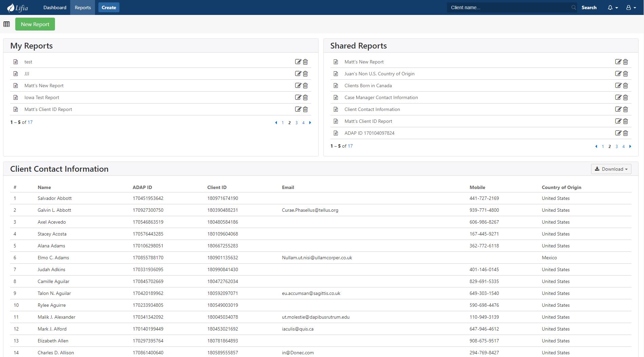Click the Lifia logo
Screen dimensions: 644x357
click(18, 7)
